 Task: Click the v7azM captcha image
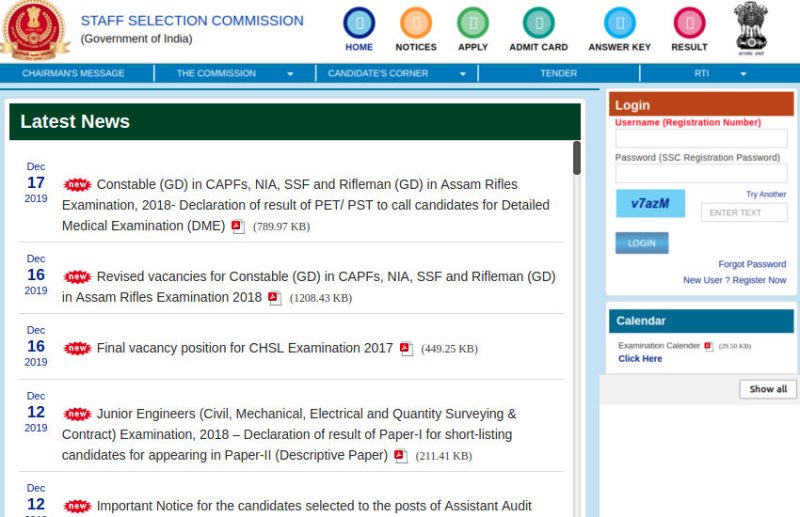(650, 203)
